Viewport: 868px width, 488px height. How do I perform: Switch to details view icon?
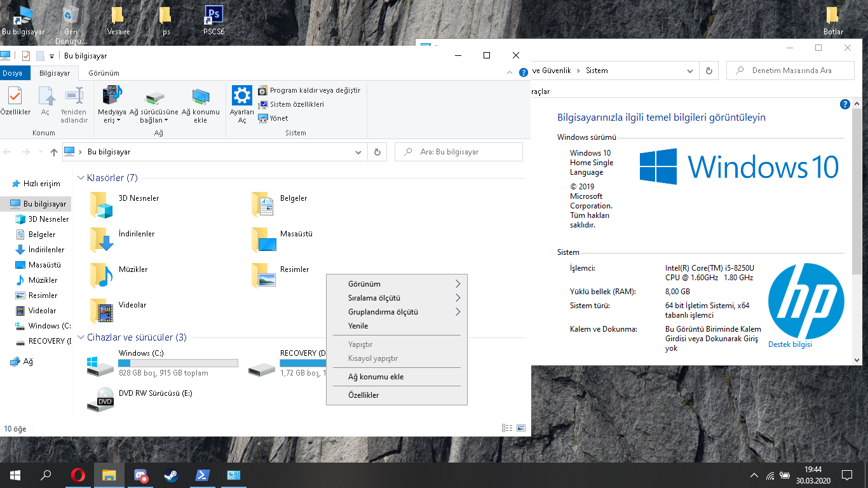pyautogui.click(x=507, y=428)
